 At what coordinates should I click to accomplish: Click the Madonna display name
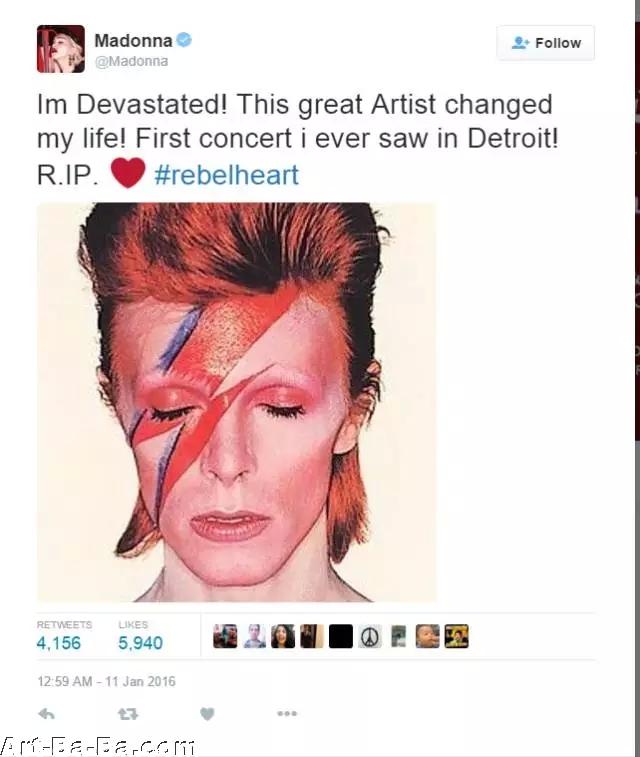(x=133, y=41)
